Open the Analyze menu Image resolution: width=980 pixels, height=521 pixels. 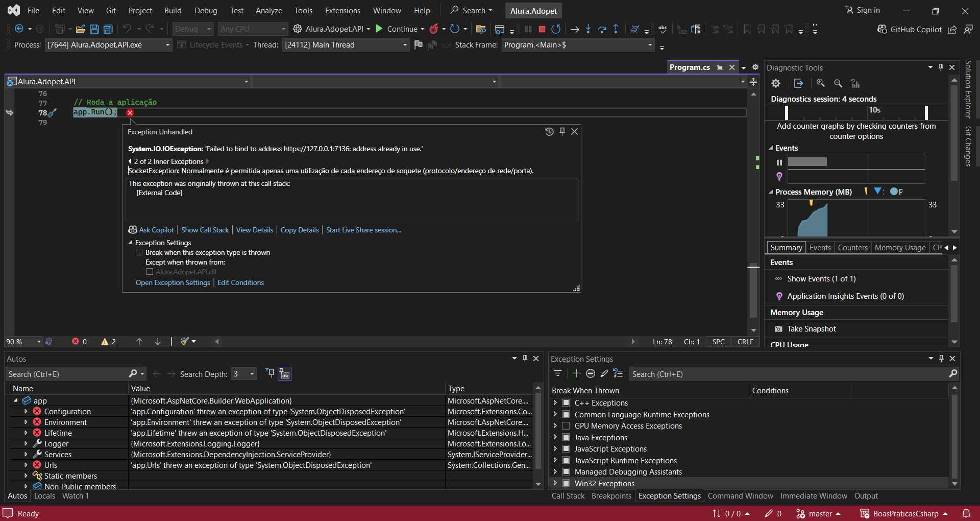[x=269, y=10]
